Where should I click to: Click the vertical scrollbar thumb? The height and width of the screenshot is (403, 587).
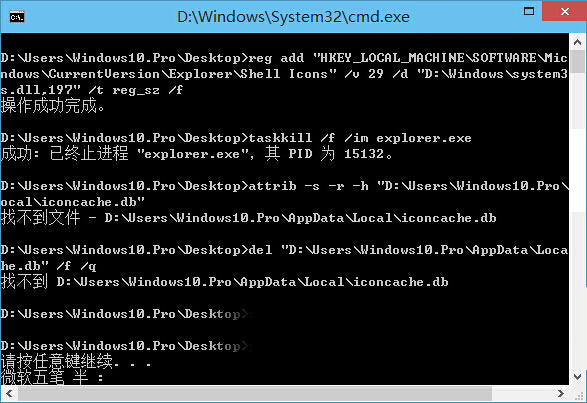[577, 62]
